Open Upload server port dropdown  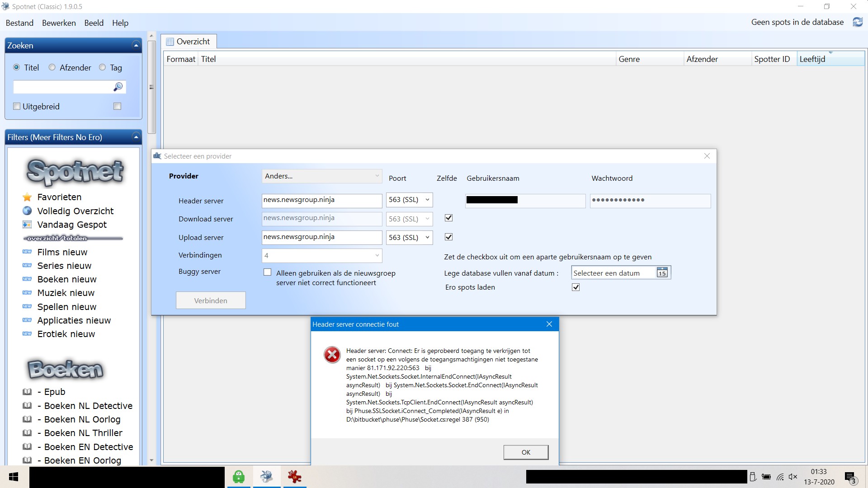pos(410,238)
